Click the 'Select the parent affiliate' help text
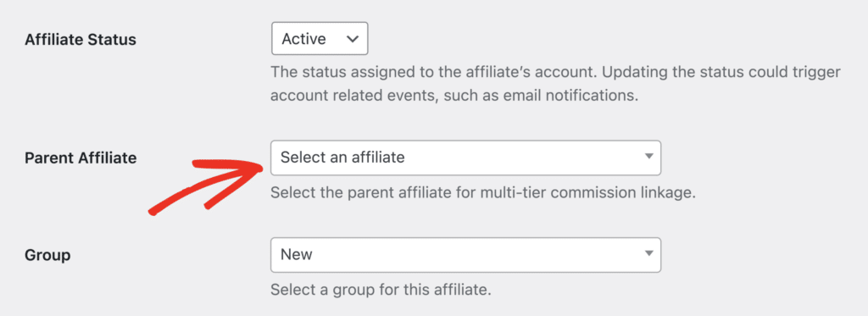 [482, 194]
